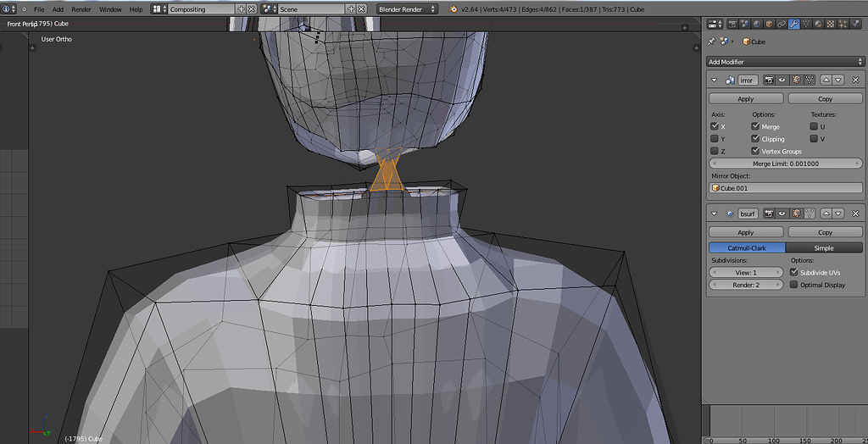
Task: Open the scene browser beside Scene field
Action: click(x=269, y=9)
